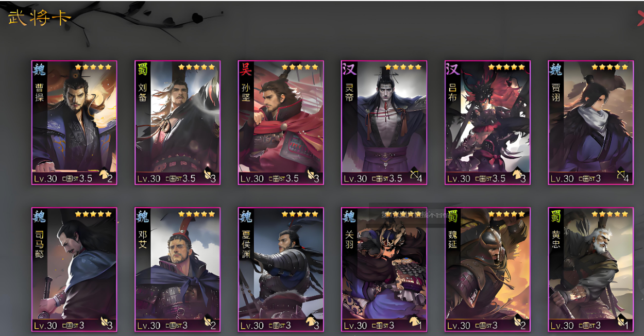
Task: Select the 曹操 general card
Action: 74,123
